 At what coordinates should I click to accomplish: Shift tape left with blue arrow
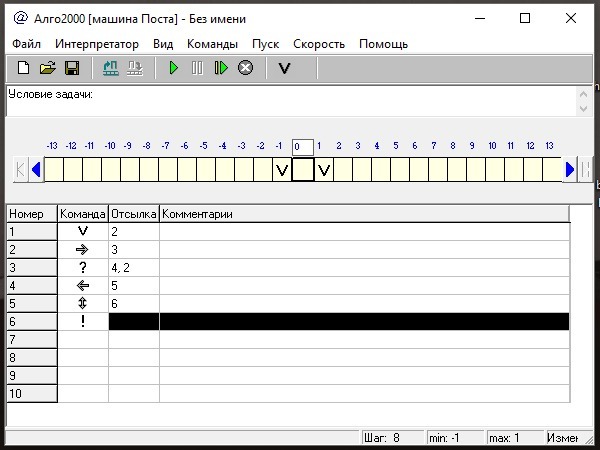tap(36, 169)
